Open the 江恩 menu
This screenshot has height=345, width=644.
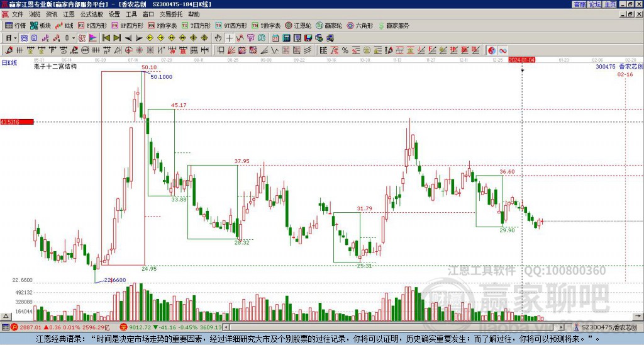(x=69, y=14)
